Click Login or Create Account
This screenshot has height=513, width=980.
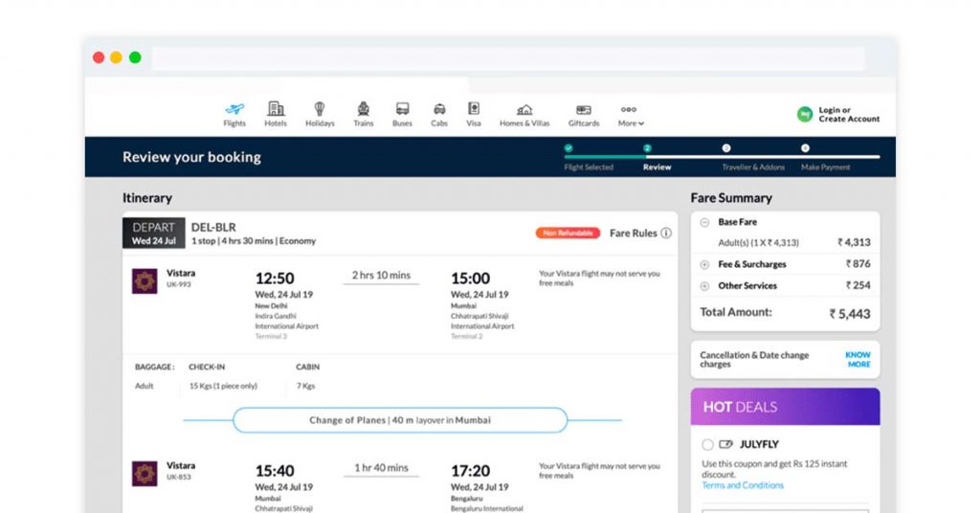848,115
